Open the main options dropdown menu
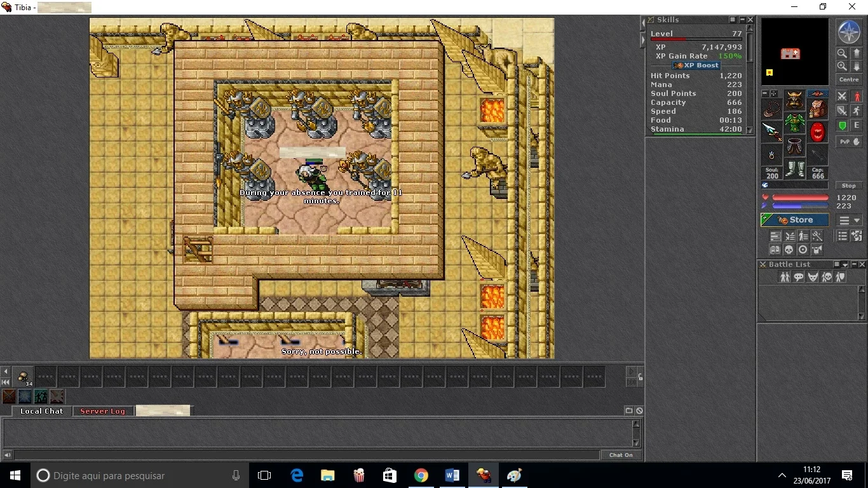 tap(850, 220)
